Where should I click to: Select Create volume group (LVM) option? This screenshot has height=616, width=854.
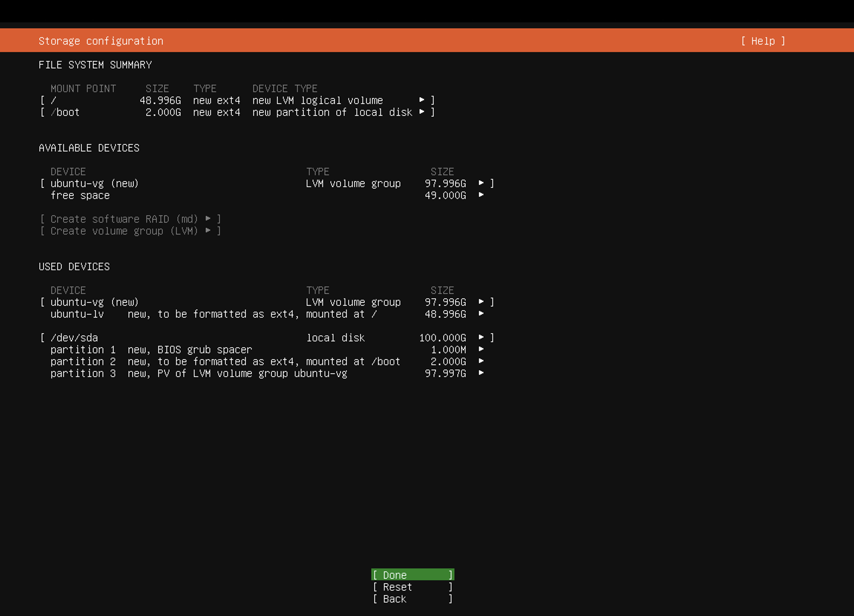tap(130, 231)
